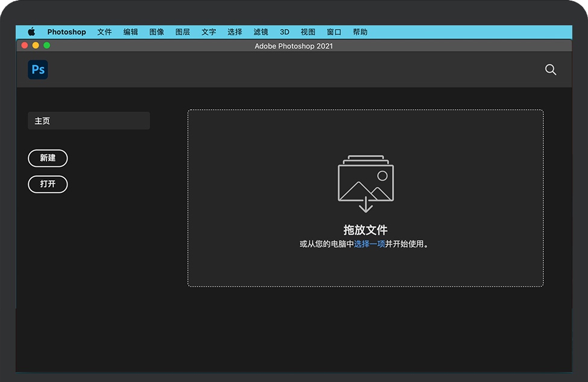Open search with the magnifying glass icon
The image size is (588, 382).
pos(550,70)
